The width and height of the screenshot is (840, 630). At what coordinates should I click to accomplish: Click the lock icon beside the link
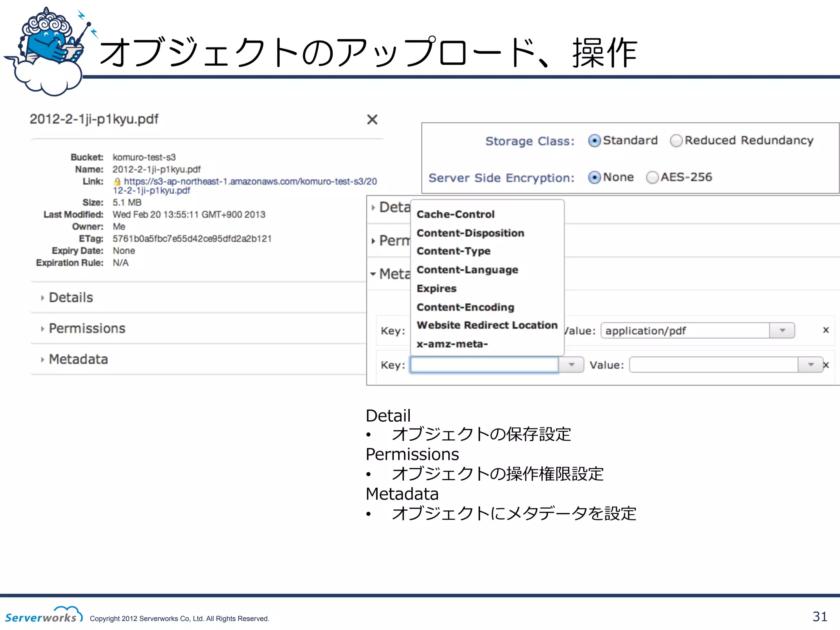(x=117, y=182)
